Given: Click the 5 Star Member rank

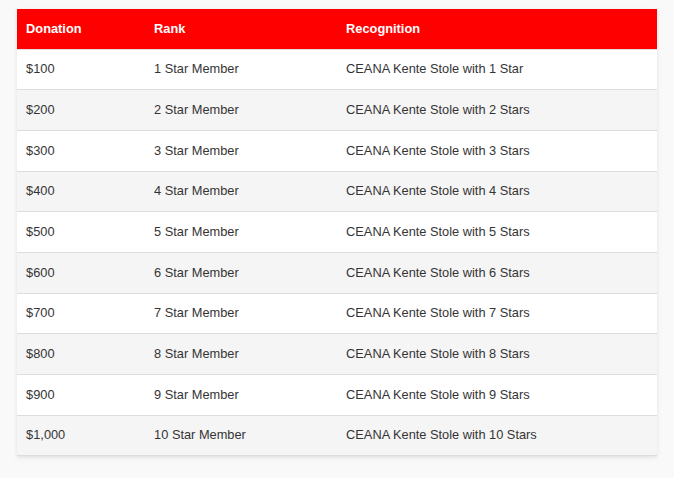Looking at the screenshot, I should pos(196,232).
